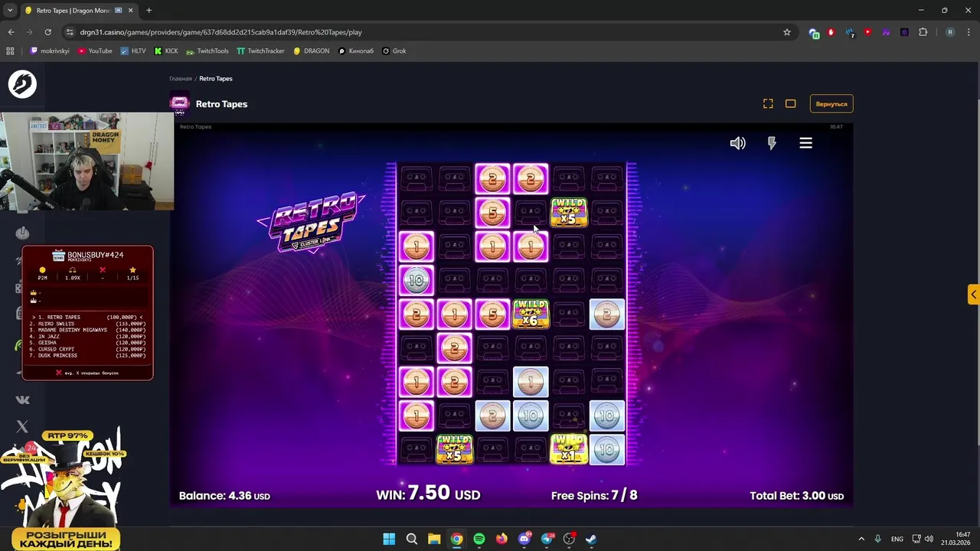Open the purple 7TV extension icon
980x551 pixels.
tap(886, 32)
